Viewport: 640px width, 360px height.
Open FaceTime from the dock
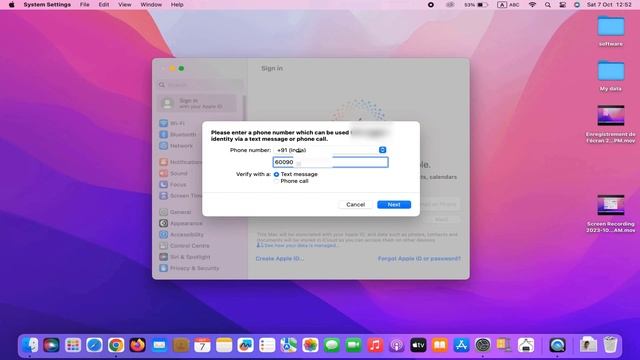[353, 345]
